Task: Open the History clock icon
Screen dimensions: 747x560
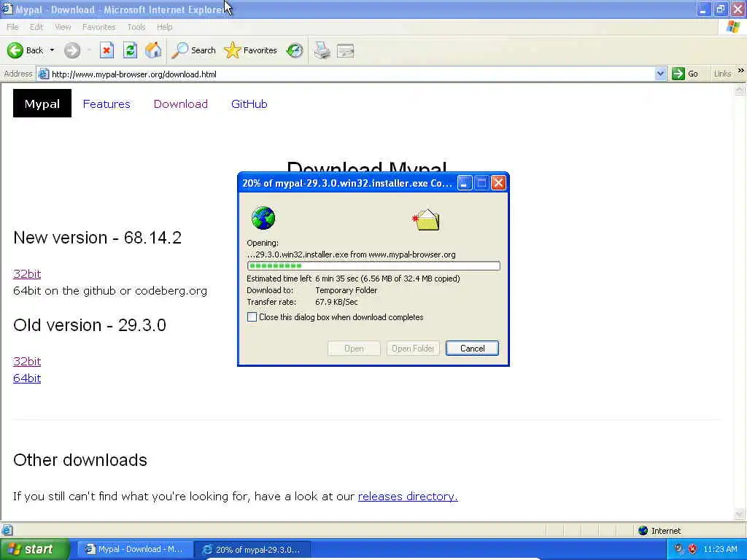Action: click(x=295, y=50)
